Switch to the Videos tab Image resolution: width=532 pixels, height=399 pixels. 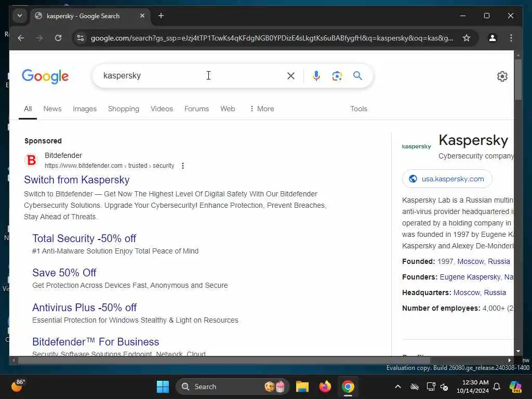(162, 109)
